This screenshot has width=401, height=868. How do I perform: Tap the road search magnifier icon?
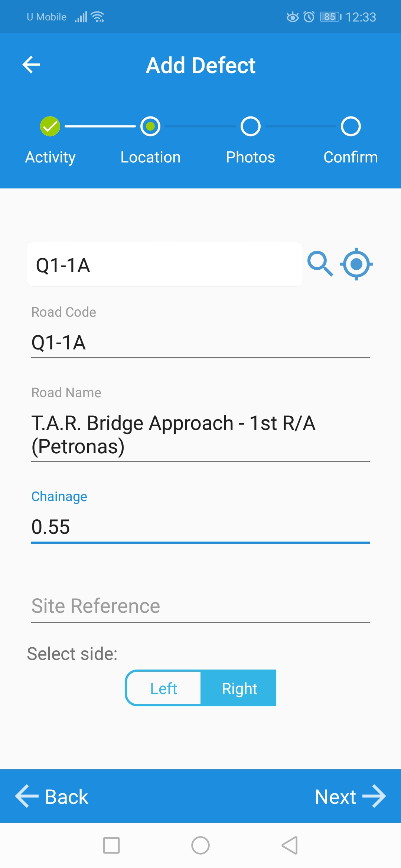320,264
